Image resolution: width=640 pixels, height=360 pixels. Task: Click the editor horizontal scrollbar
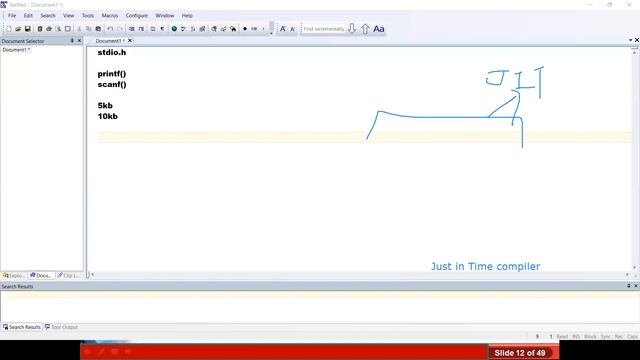[359, 275]
